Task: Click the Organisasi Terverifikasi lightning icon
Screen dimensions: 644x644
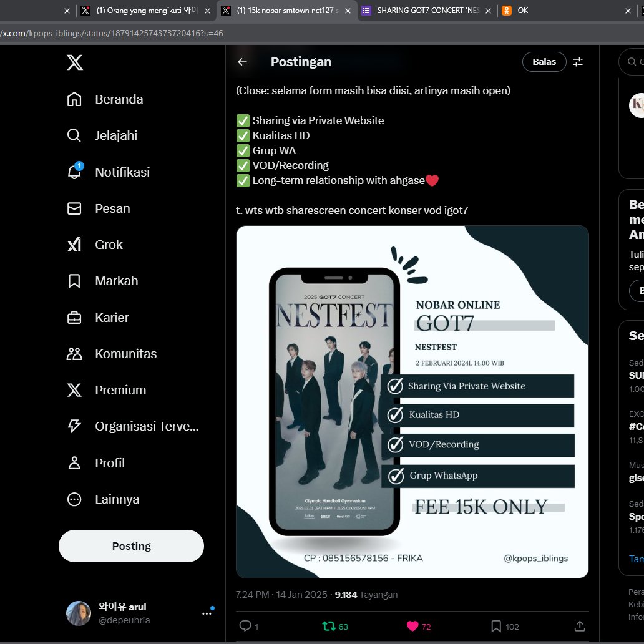Action: 74,426
